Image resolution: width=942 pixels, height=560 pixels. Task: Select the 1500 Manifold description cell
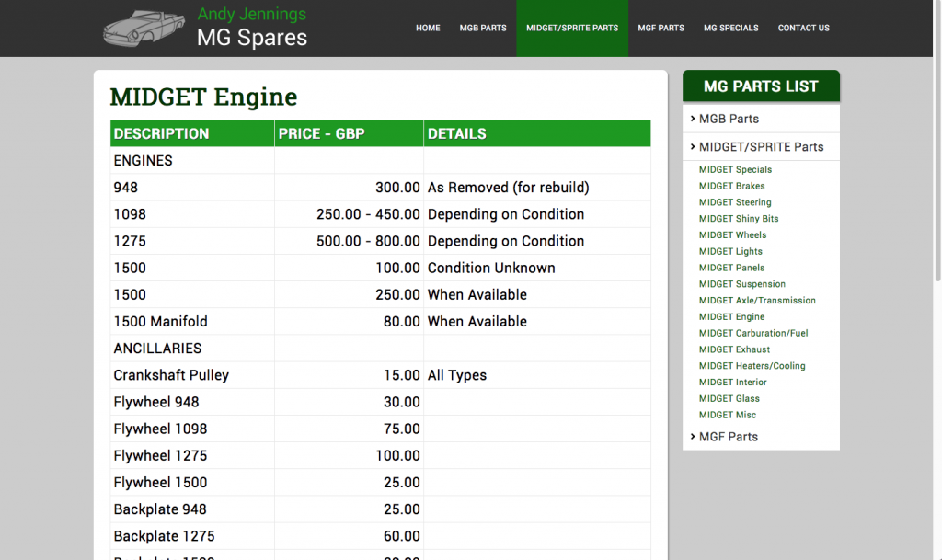pos(192,321)
